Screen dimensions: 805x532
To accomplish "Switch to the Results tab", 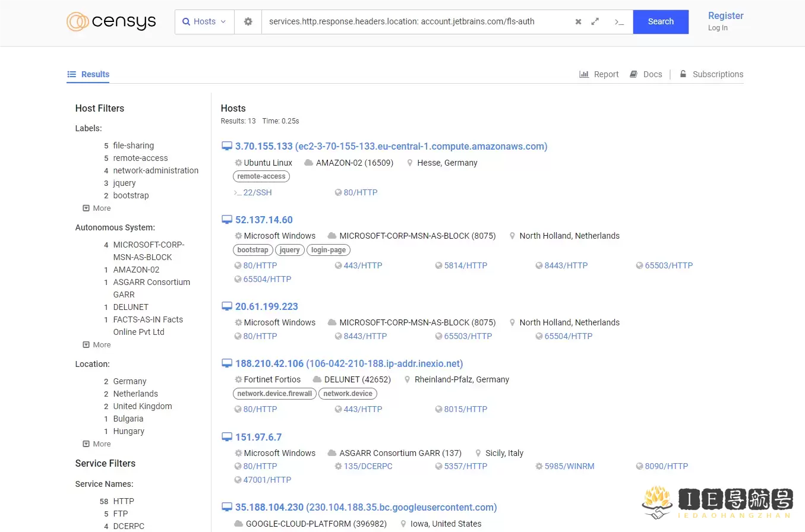I will 88,74.
